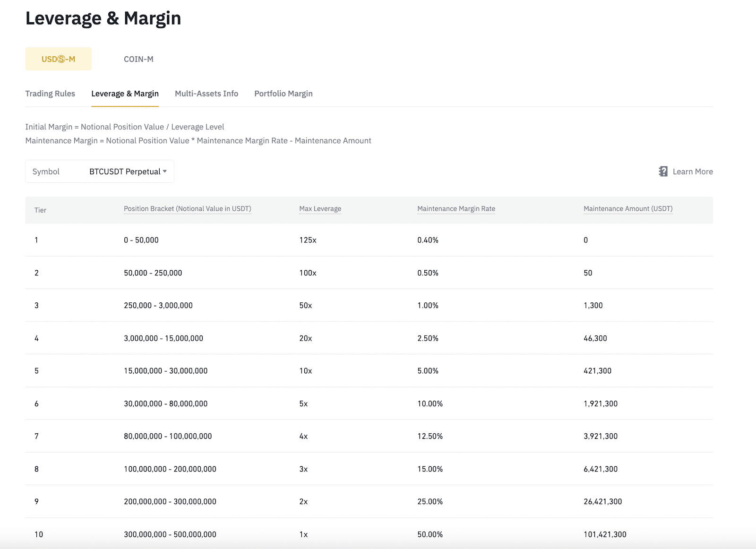This screenshot has width=756, height=549.
Task: Open the BTCUSDT Perpetual symbol dropdown
Action: [x=125, y=172]
